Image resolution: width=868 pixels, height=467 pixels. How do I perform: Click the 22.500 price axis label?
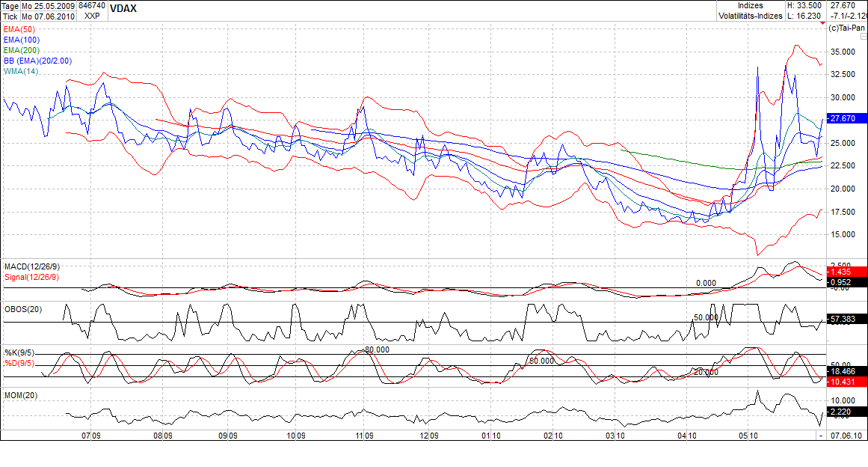click(843, 165)
